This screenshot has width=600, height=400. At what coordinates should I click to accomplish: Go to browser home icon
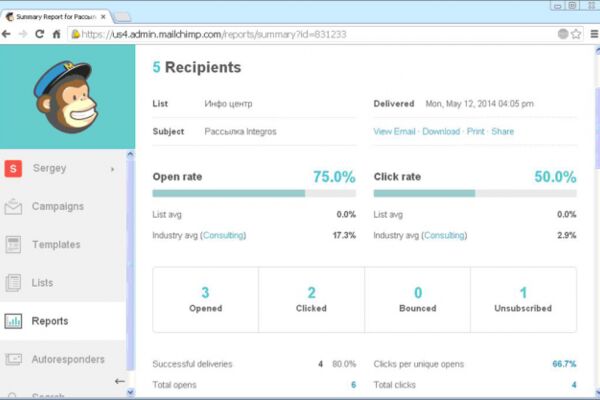pyautogui.click(x=56, y=34)
